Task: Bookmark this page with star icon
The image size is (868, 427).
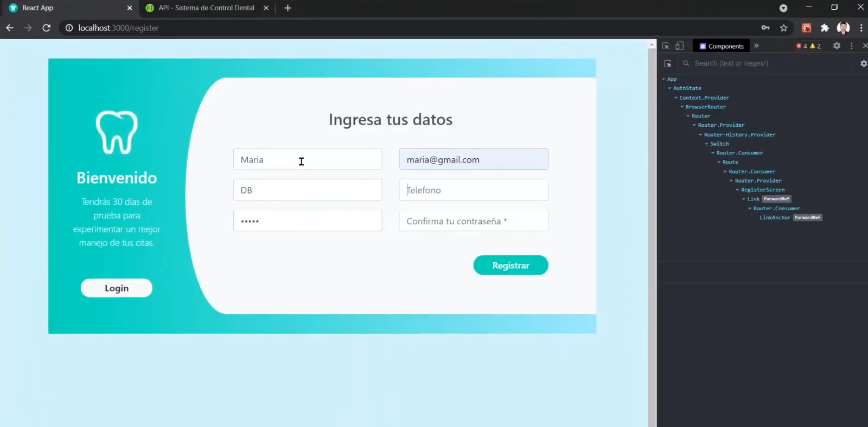Action: pos(783,28)
